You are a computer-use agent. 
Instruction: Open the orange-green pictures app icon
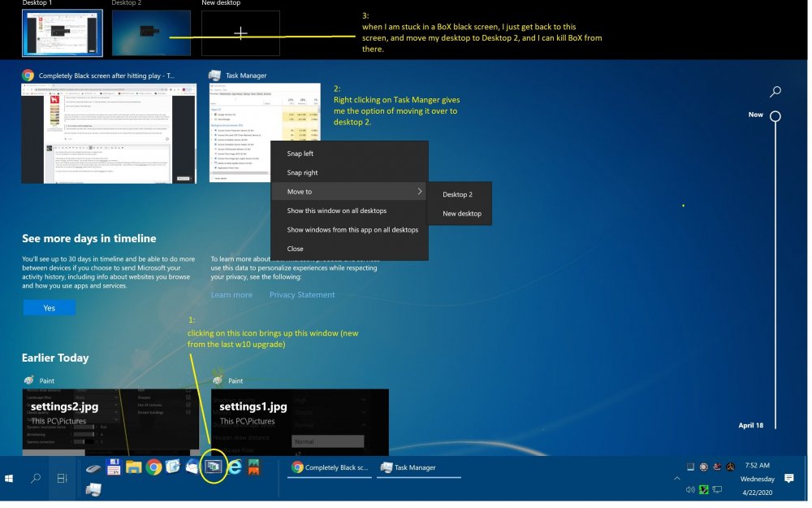(253, 469)
